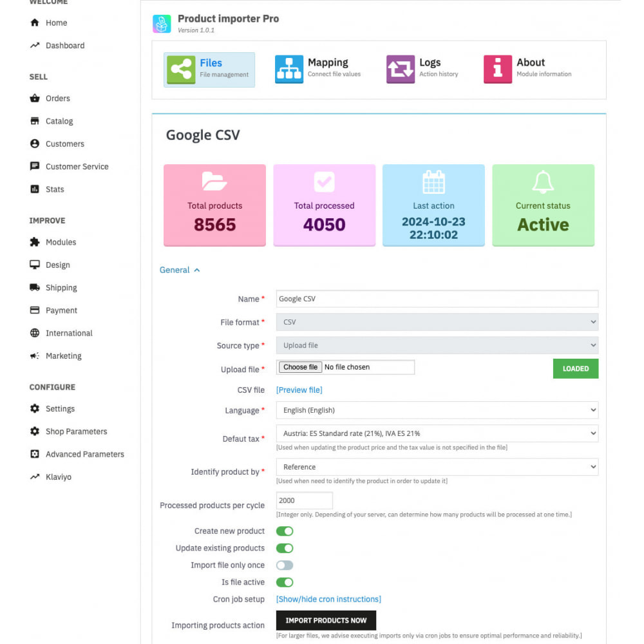Viewport: 644px width, 644px height.
Task: Navigate to Customer Service in sidebar
Action: pyautogui.click(x=77, y=166)
